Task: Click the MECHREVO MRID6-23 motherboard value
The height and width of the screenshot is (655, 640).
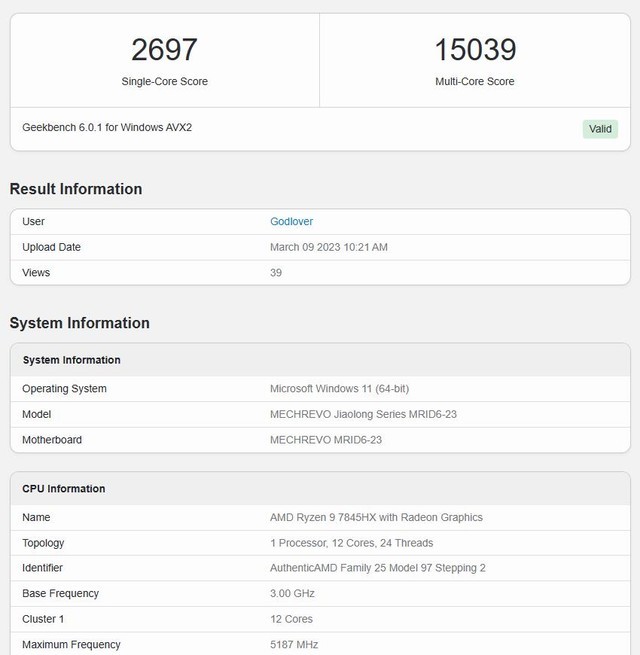Action: 326,440
